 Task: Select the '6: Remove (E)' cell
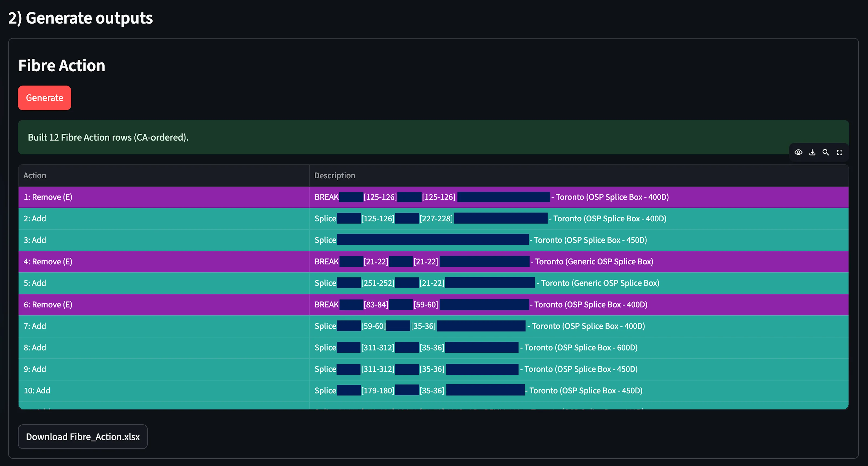tap(48, 305)
